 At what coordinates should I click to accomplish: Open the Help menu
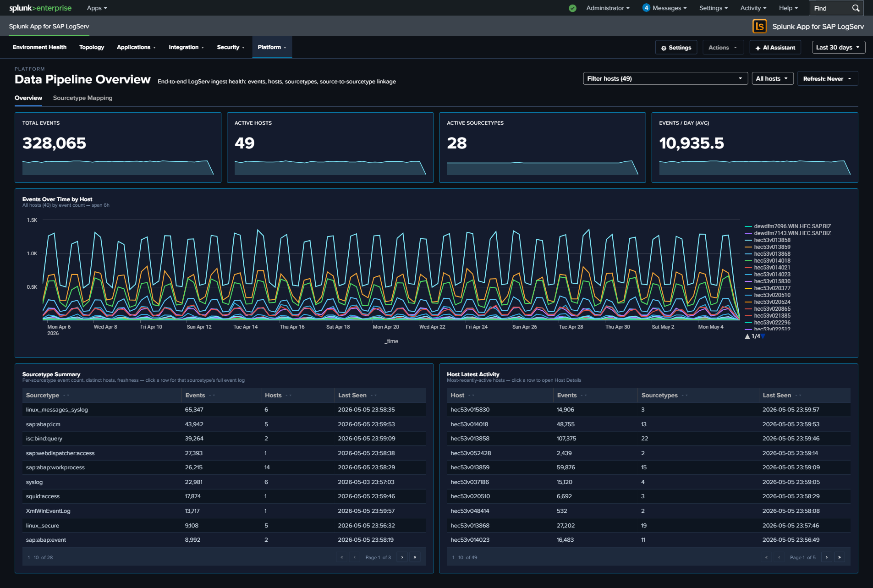pyautogui.click(x=789, y=8)
